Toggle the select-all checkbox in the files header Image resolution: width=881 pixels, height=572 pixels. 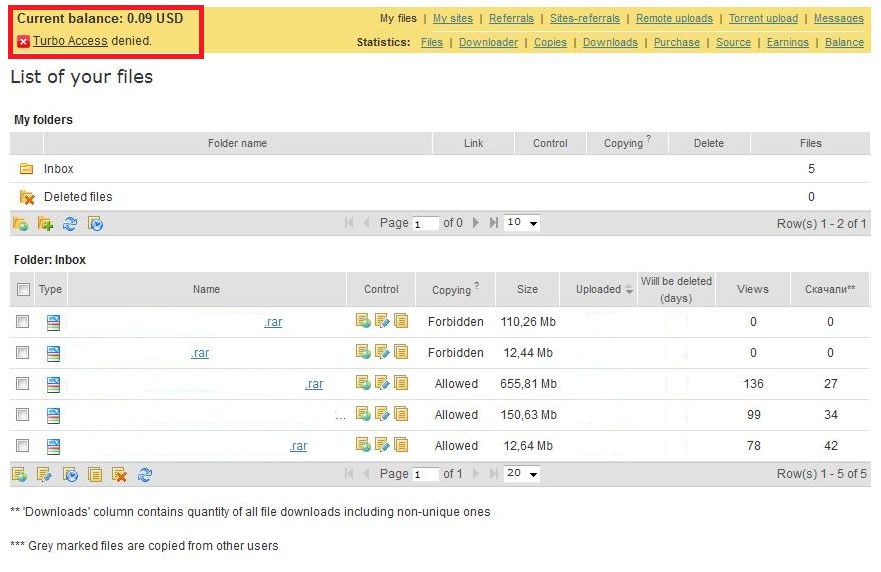(23, 290)
